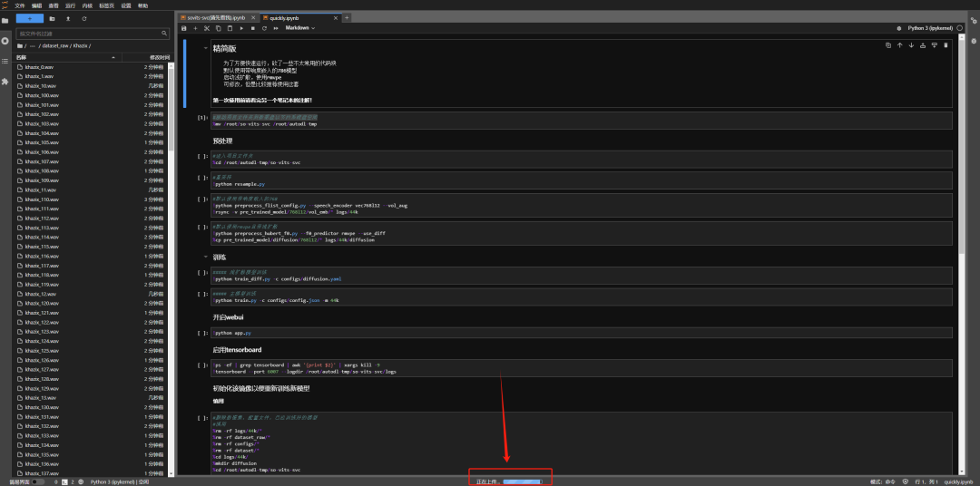Collapse the 精简版 heading section
980x486 pixels.
click(x=206, y=48)
